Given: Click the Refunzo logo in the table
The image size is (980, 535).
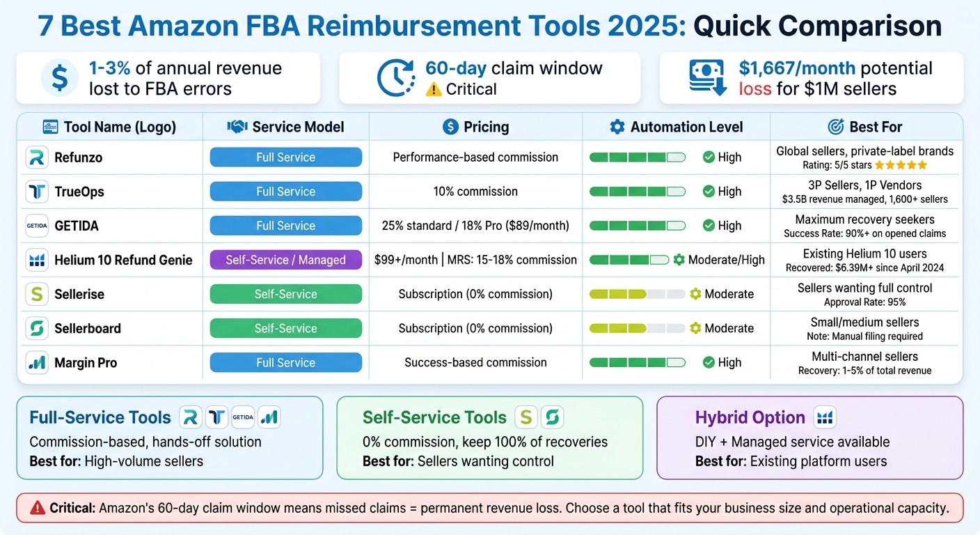Looking at the screenshot, I should point(36,157).
